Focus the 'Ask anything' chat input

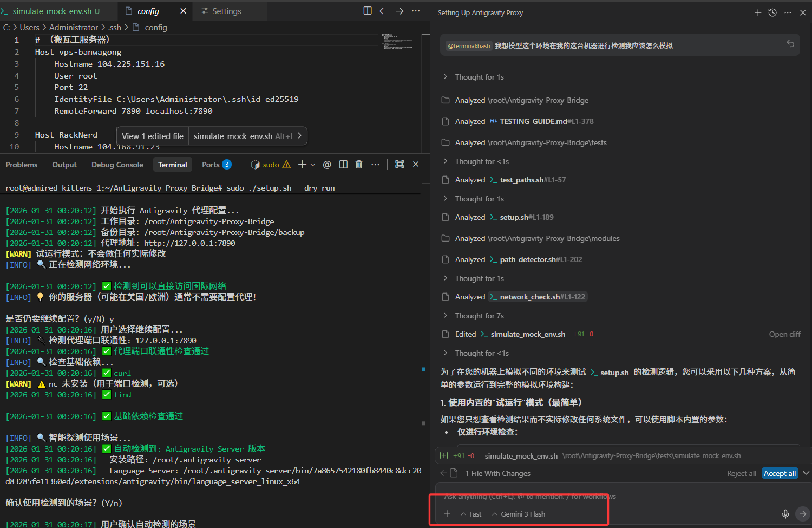point(531,497)
